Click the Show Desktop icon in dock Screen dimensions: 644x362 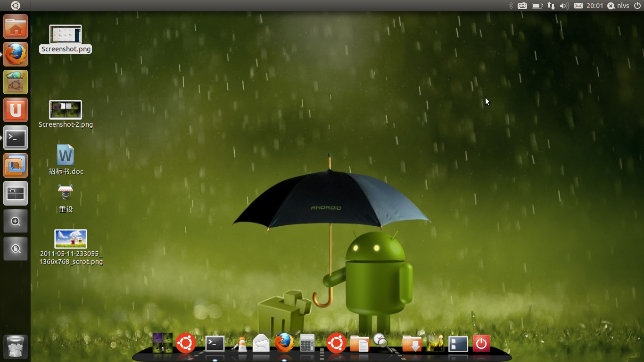[458, 344]
